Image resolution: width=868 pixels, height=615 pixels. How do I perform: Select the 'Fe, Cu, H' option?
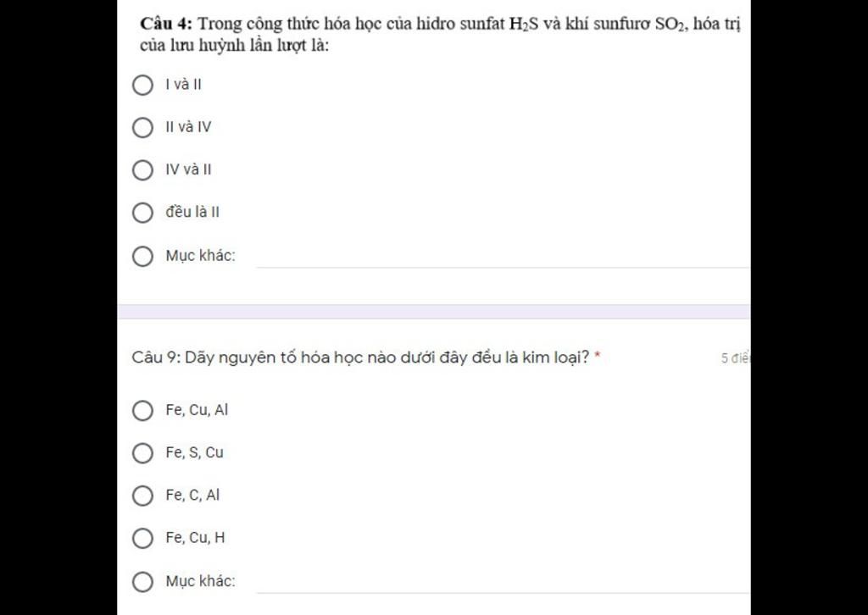(x=142, y=538)
